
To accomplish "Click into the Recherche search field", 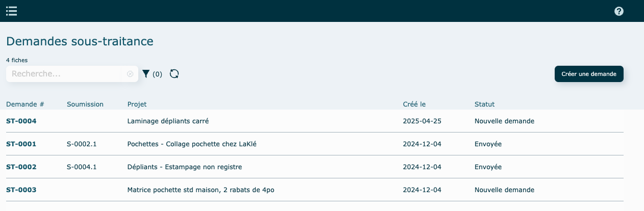I will click(x=66, y=74).
